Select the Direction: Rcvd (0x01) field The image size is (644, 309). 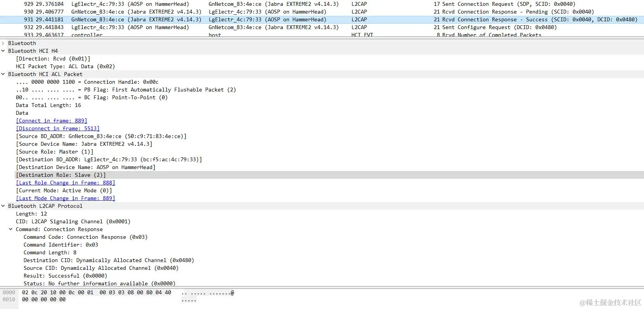pyautogui.click(x=53, y=59)
